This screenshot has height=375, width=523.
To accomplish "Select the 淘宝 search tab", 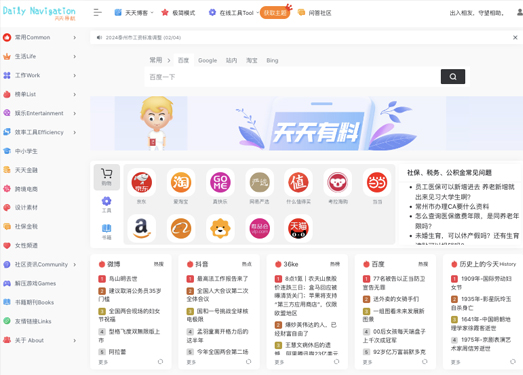I will tap(251, 60).
